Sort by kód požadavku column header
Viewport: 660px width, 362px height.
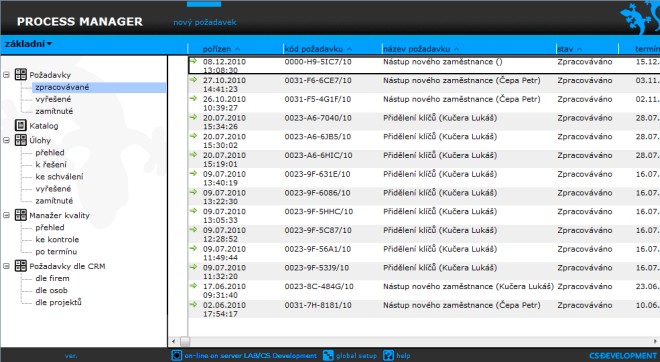(318, 49)
